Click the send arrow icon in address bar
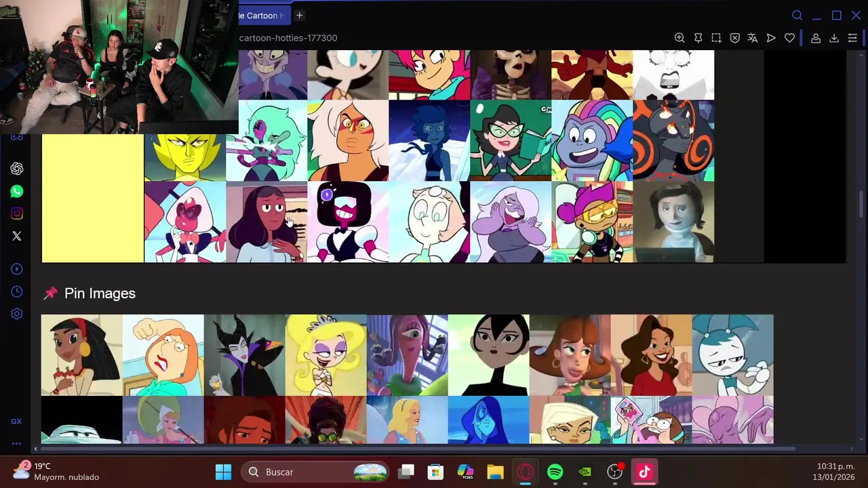Screen dimensions: 868x488 click(x=771, y=38)
